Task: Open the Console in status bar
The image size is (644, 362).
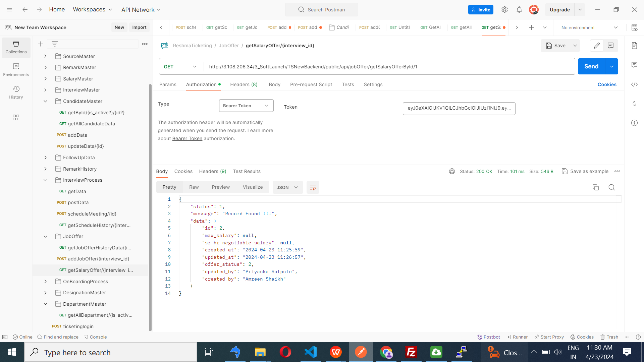Action: [95, 337]
